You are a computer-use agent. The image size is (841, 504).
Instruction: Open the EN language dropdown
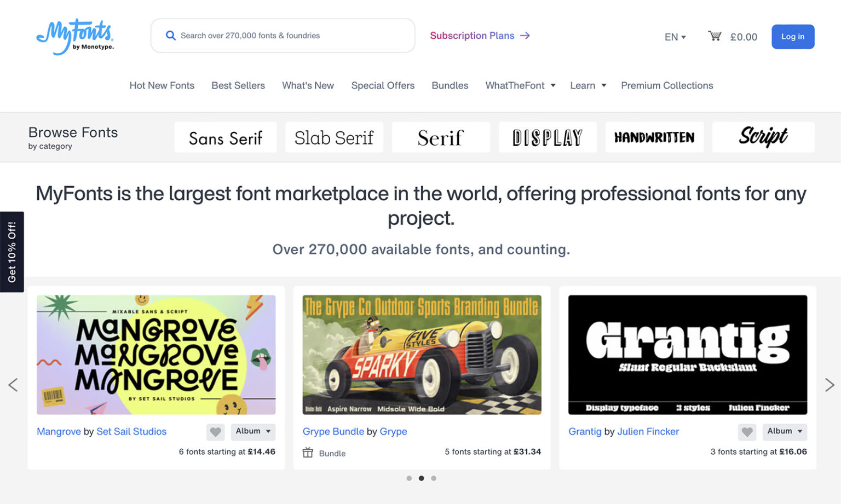pos(674,37)
